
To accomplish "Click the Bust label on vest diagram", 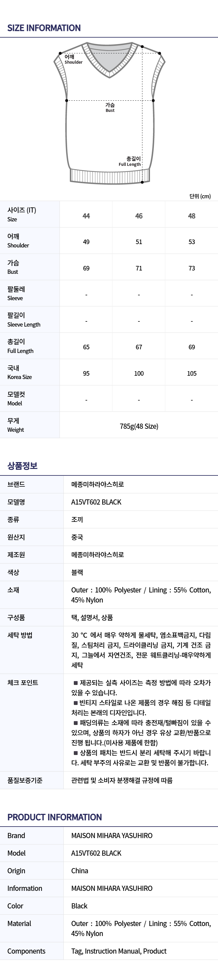I will (110, 107).
